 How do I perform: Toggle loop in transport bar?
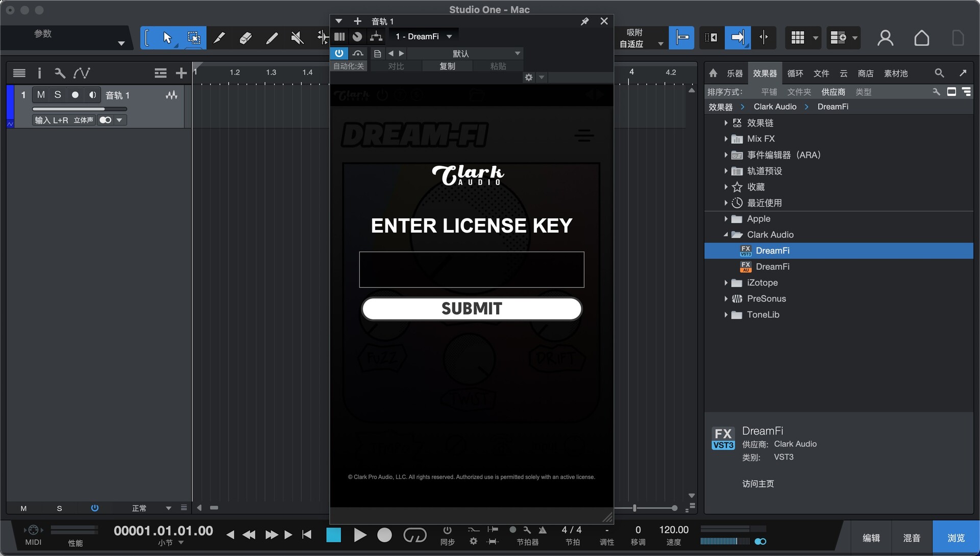tap(414, 535)
